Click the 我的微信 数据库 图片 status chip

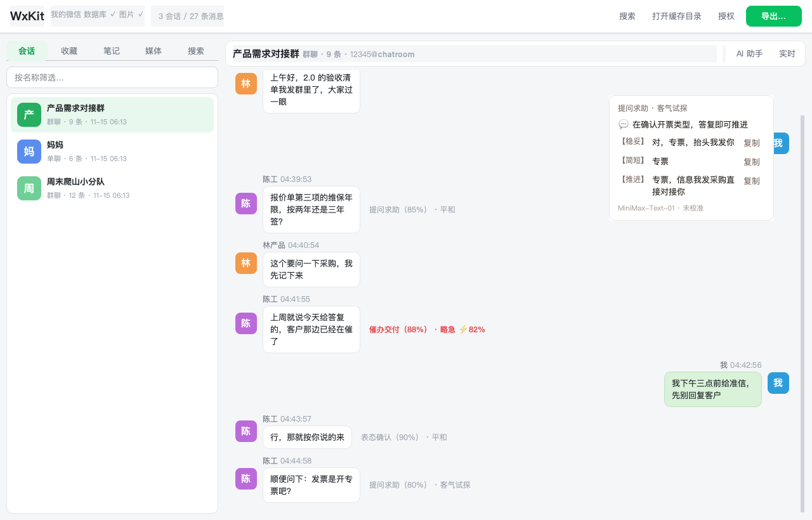pos(98,16)
